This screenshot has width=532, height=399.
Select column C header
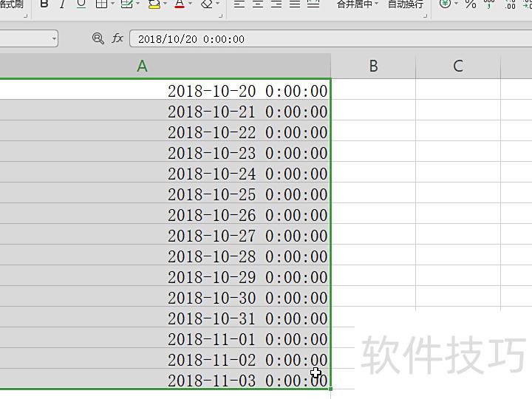pos(458,66)
